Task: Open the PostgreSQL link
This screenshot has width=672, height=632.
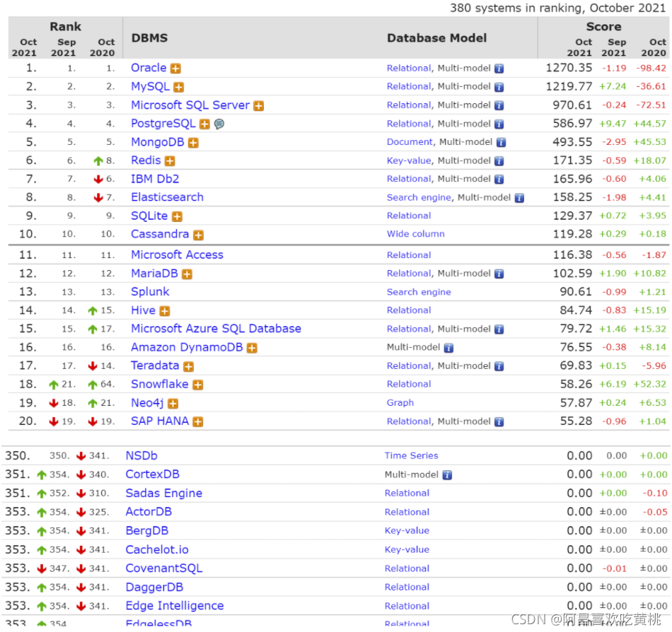Action: 163,123
